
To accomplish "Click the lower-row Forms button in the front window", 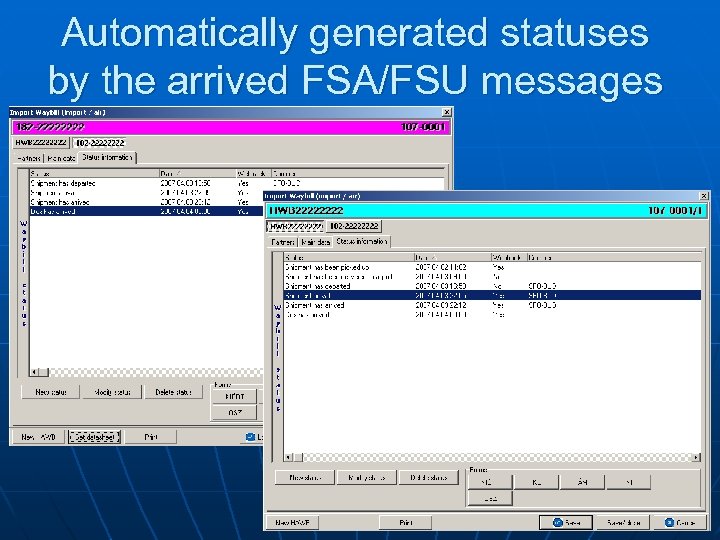I will click(x=489, y=498).
